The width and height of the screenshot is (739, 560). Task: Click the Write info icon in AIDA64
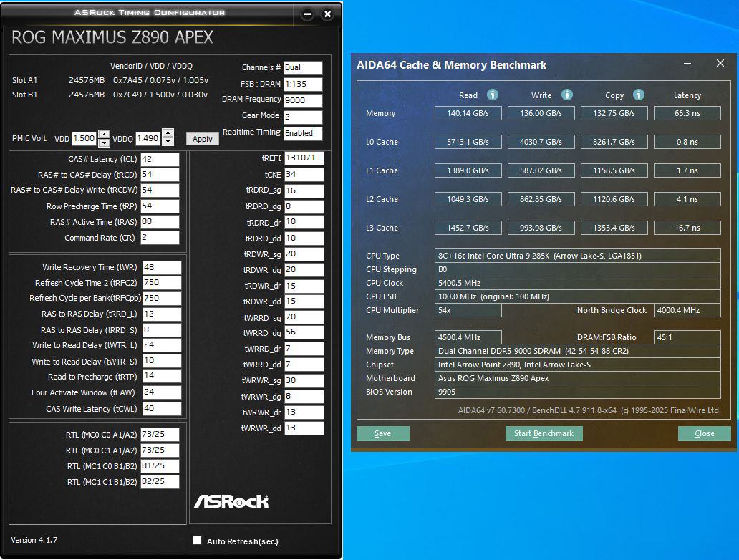tap(566, 95)
